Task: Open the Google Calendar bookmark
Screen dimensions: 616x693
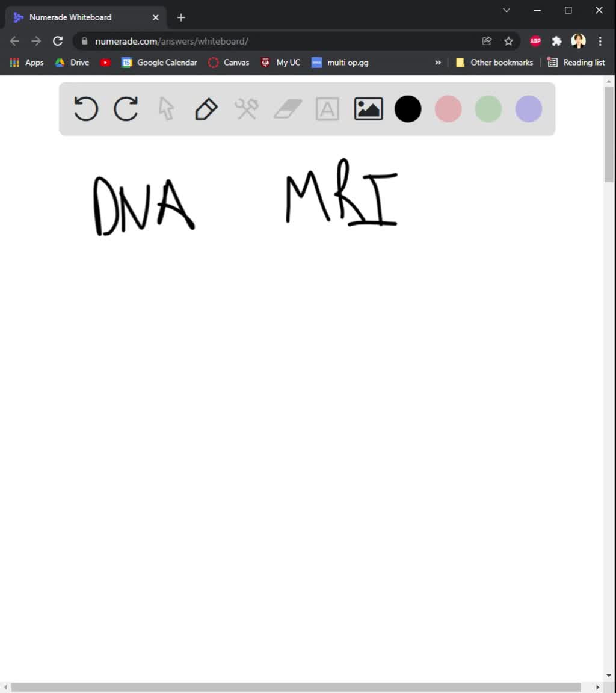Action: tap(158, 62)
